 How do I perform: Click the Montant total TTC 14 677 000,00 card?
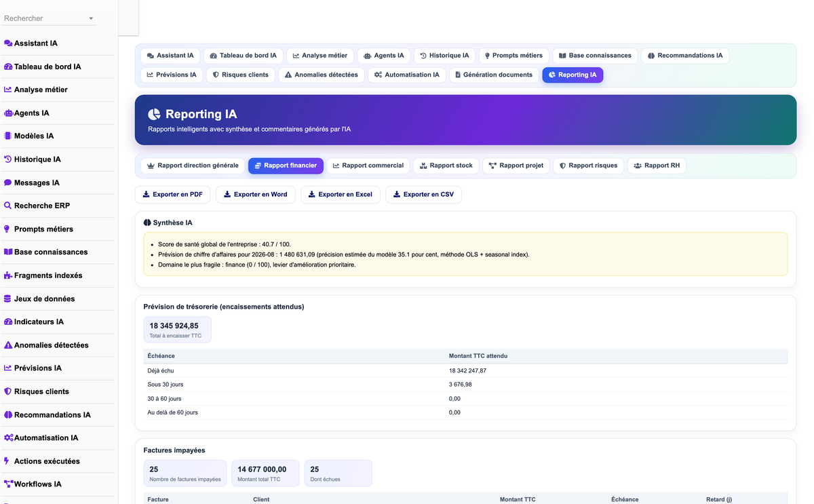pos(265,473)
